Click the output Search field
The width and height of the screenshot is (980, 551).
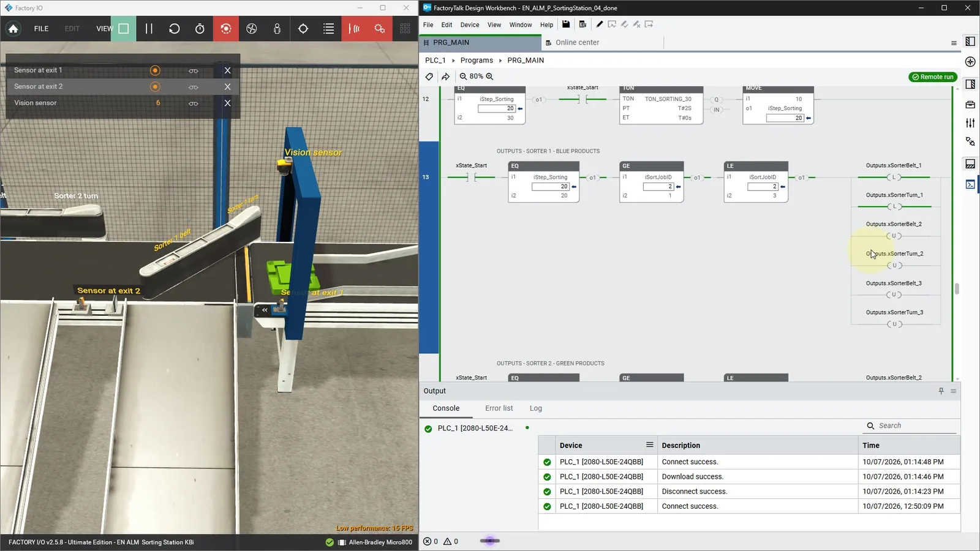point(911,425)
